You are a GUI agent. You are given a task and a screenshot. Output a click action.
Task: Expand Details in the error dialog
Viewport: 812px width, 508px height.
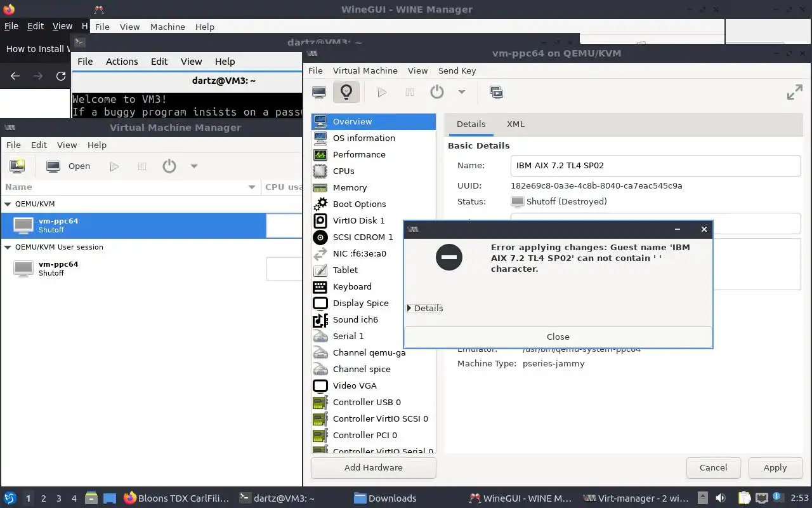pos(426,308)
